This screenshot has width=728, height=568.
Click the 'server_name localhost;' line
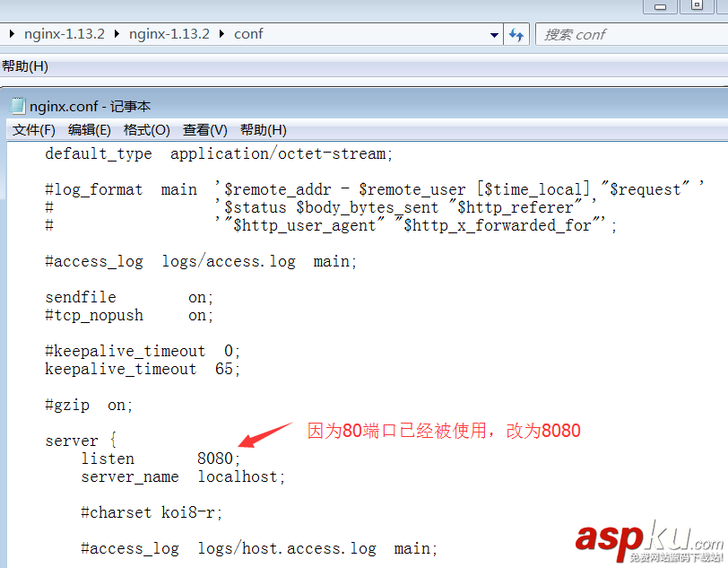click(x=183, y=476)
